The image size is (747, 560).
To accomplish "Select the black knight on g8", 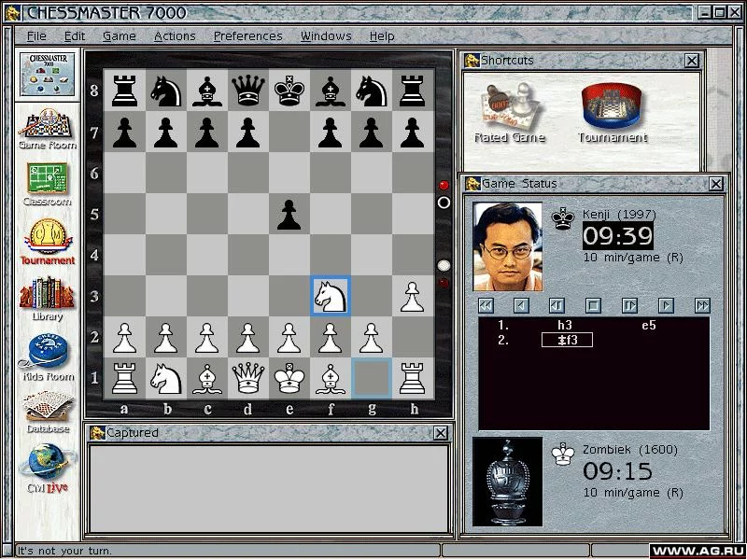I will (371, 91).
